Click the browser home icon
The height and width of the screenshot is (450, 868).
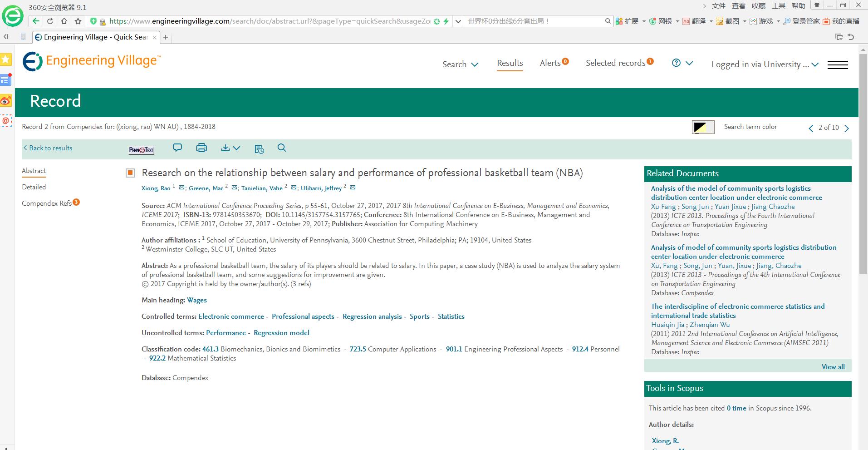(x=64, y=21)
